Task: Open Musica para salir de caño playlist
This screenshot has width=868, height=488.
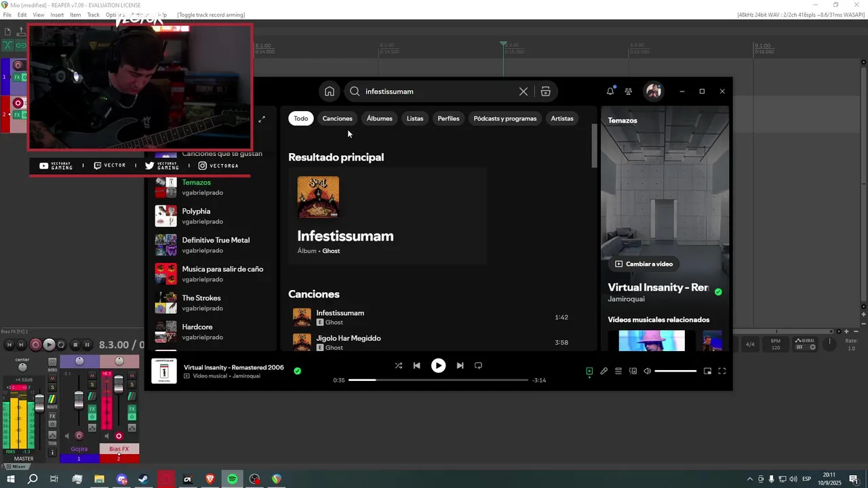Action: pyautogui.click(x=210, y=274)
